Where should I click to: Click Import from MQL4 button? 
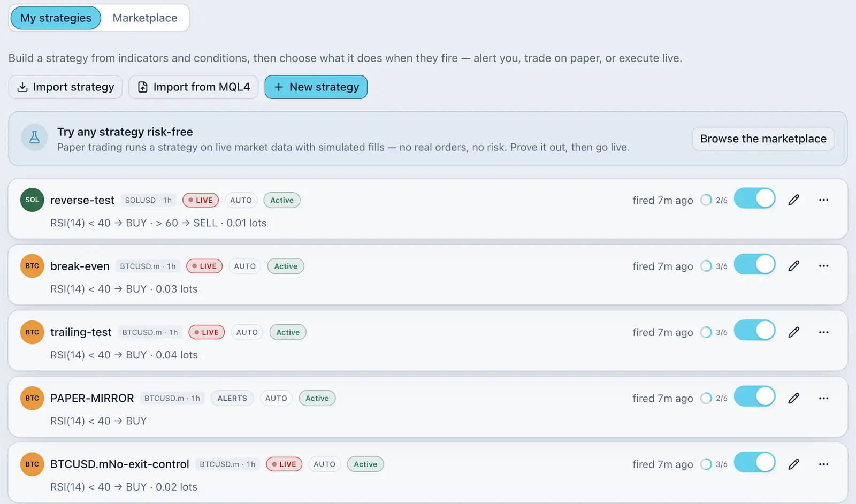[x=194, y=87]
